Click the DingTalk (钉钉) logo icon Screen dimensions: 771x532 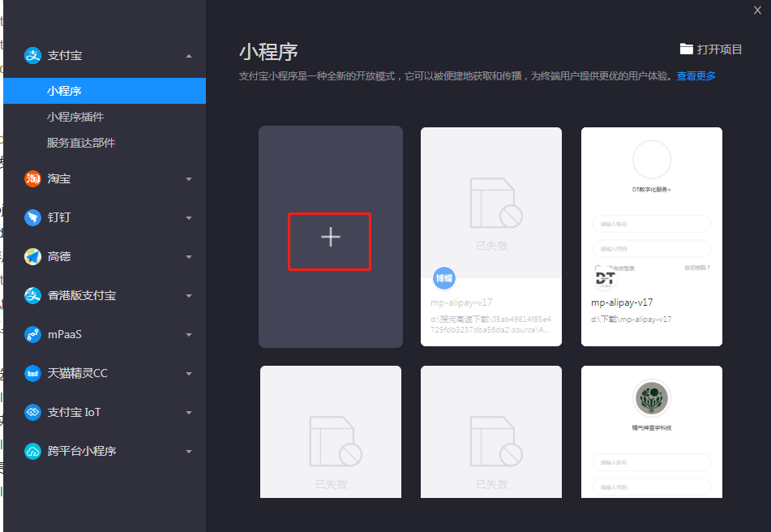tap(33, 217)
